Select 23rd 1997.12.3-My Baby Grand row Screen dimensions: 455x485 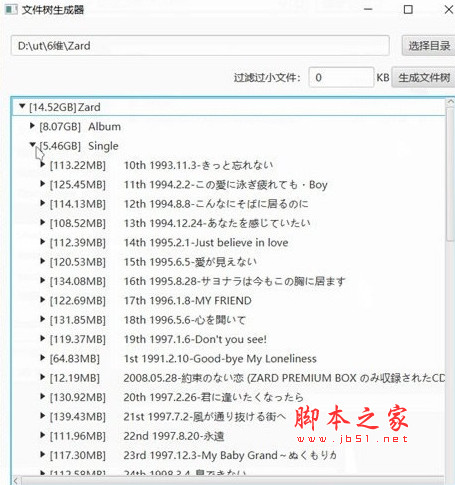[x=230, y=455]
